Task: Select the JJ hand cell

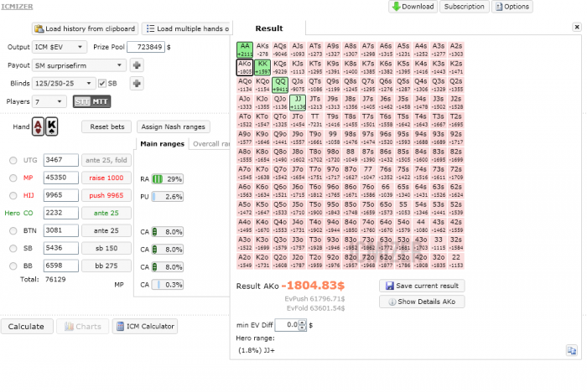Action: tap(298, 102)
